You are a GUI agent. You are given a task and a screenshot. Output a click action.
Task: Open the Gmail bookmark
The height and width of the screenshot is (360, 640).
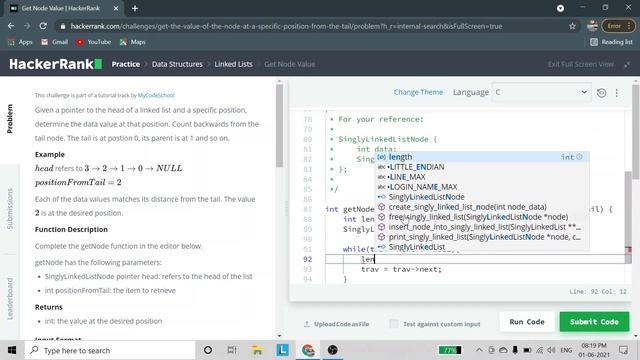55,42
